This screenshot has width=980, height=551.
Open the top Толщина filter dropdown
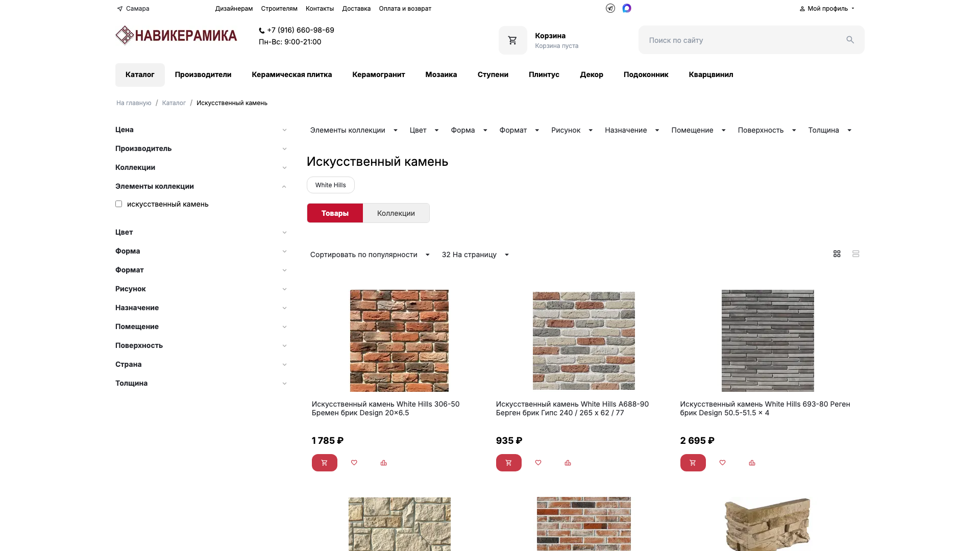pyautogui.click(x=830, y=130)
